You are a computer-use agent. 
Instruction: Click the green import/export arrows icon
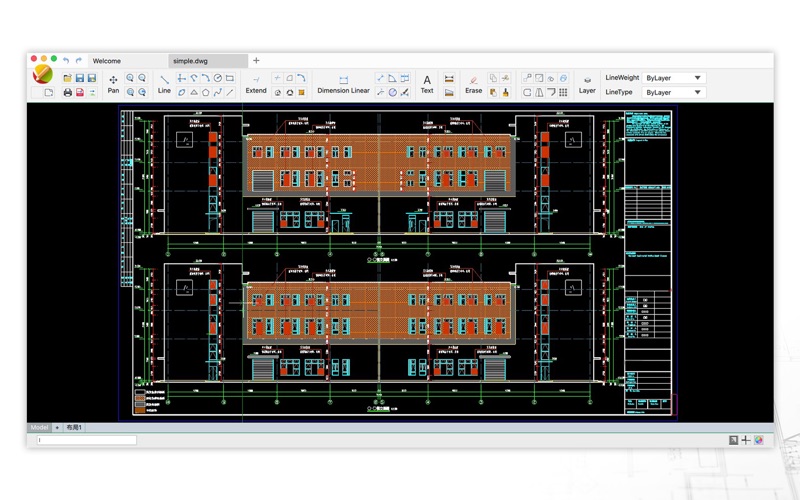click(92, 92)
